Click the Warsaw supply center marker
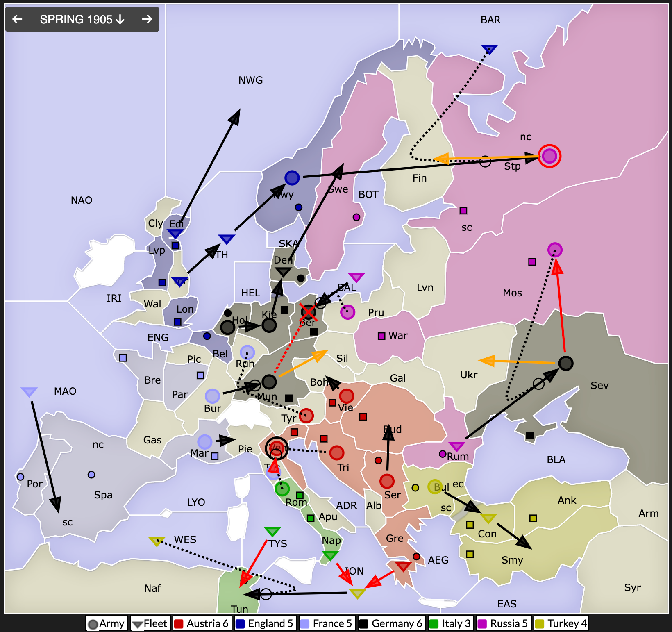The image size is (672, 632). 381,336
